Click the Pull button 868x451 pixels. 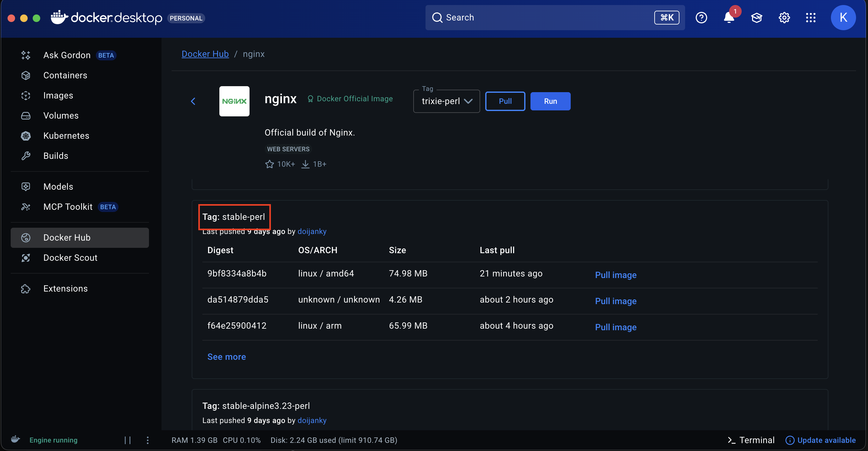coord(505,101)
